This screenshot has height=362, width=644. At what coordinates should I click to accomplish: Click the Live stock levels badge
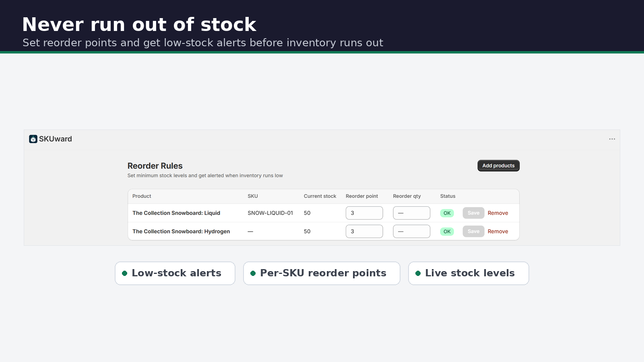click(x=469, y=274)
